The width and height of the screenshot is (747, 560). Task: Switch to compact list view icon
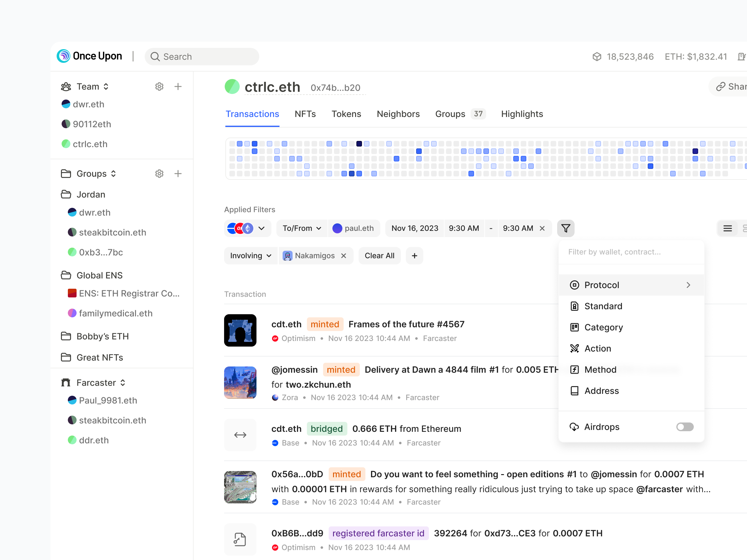click(727, 229)
